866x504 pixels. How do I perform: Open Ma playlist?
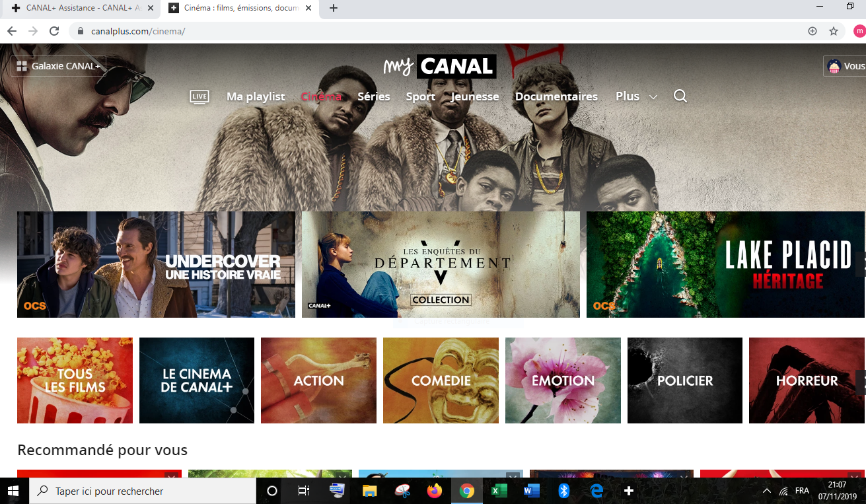click(x=256, y=96)
